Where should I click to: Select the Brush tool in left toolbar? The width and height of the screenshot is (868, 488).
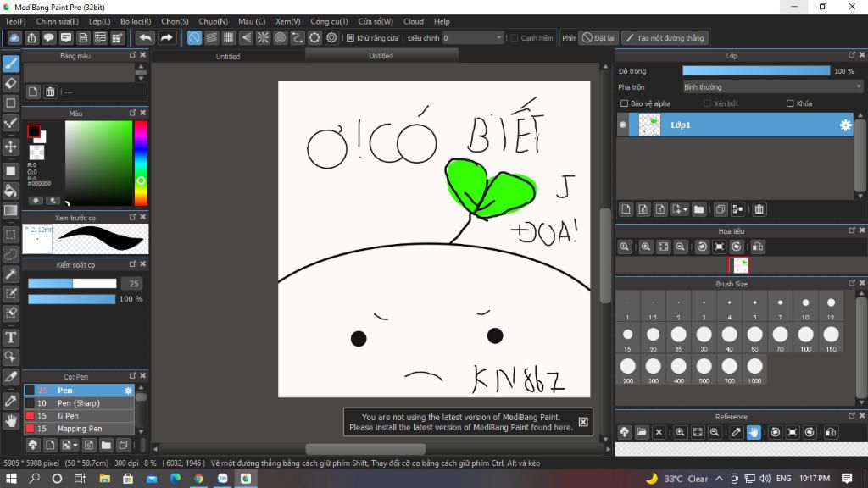pos(11,63)
